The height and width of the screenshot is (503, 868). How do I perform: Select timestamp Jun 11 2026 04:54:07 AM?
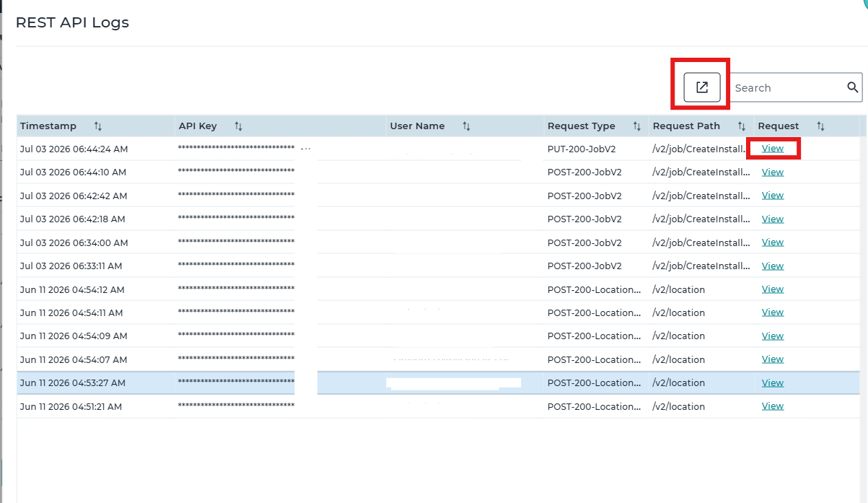click(74, 359)
